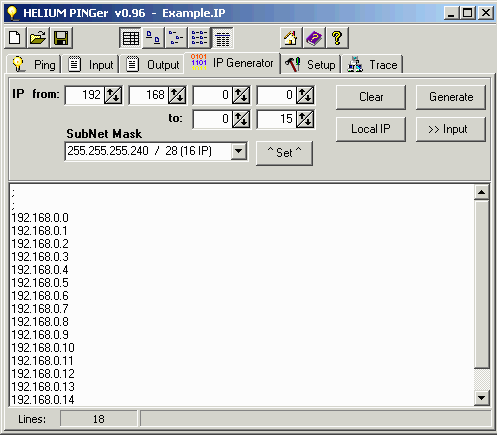Click inside the 192 octet field

point(85,95)
